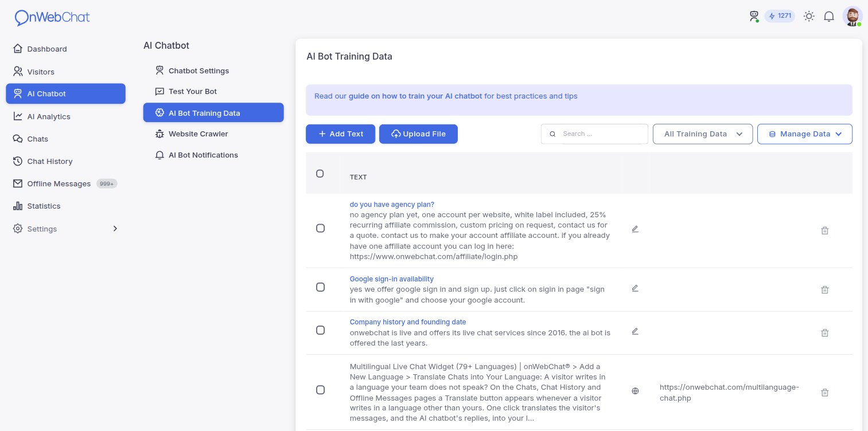Viewport: 868px width, 431px height.
Task: Click the Dashboard home icon
Action: [18, 49]
